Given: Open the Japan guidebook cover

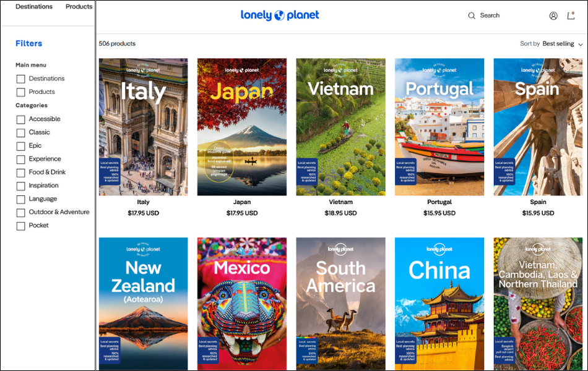Looking at the screenshot, I should pyautogui.click(x=242, y=127).
